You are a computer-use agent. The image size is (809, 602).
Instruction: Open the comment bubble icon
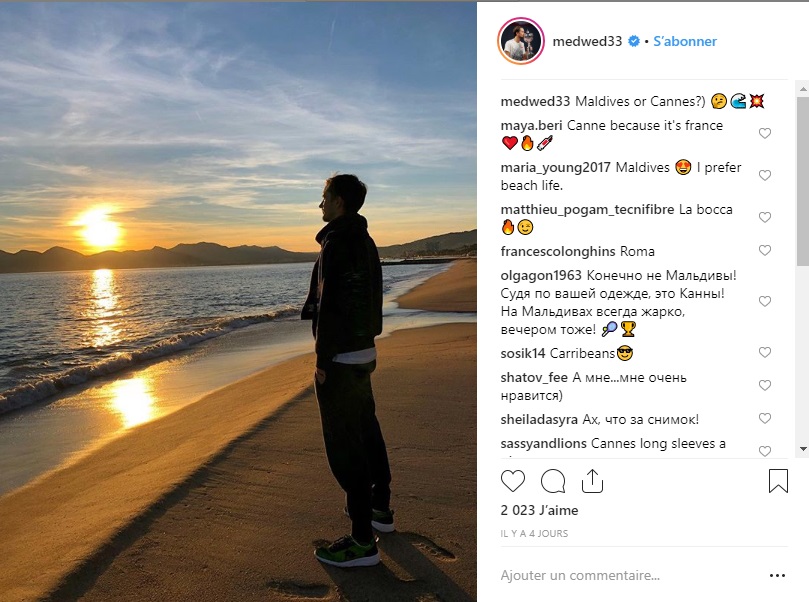pyautogui.click(x=553, y=481)
